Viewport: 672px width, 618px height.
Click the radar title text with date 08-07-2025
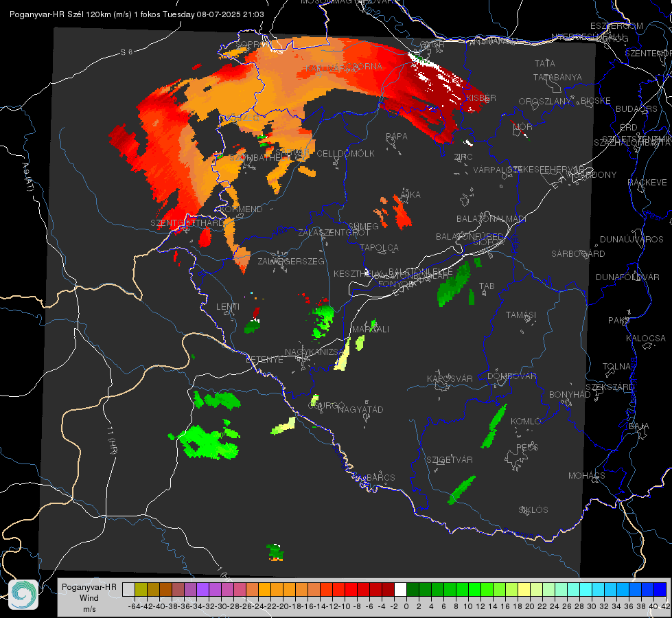pos(137,14)
